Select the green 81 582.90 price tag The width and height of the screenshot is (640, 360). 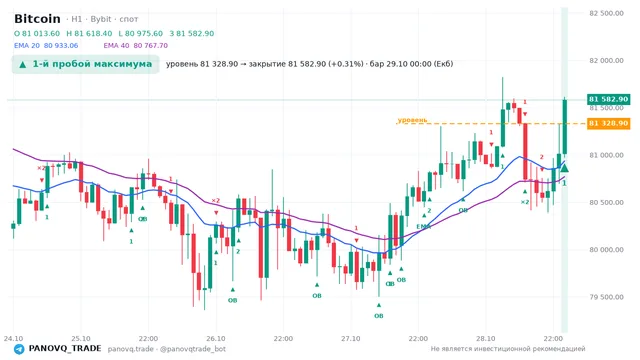(x=608, y=99)
